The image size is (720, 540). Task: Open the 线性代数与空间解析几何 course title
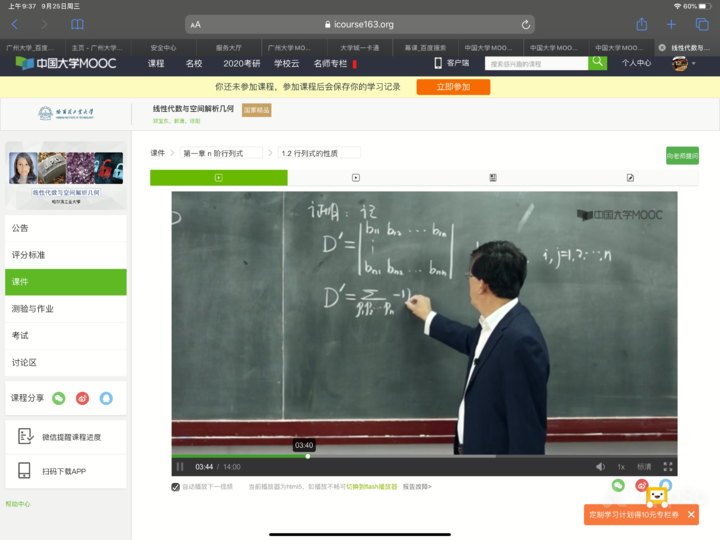193,109
